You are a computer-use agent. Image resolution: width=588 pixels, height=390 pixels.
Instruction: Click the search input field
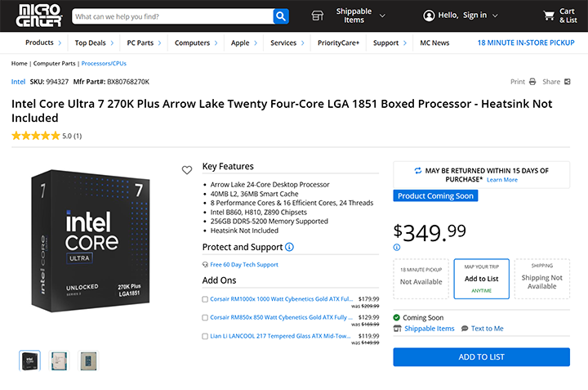pyautogui.click(x=171, y=16)
